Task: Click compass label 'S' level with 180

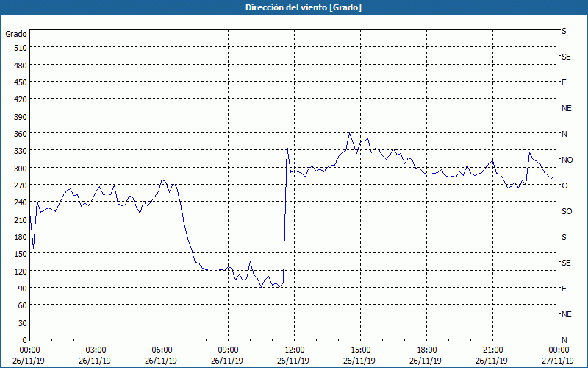Action: pos(564,237)
